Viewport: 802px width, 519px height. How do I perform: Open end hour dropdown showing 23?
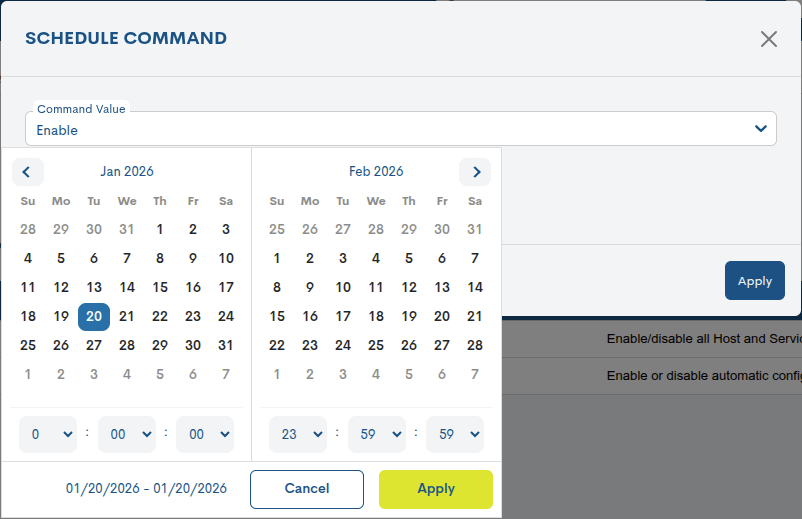click(298, 434)
